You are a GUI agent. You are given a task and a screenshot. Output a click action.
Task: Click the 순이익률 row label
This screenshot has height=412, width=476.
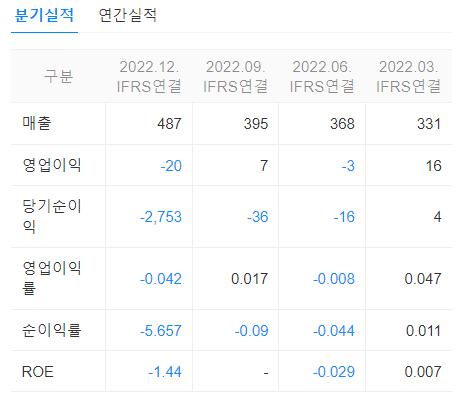52,330
